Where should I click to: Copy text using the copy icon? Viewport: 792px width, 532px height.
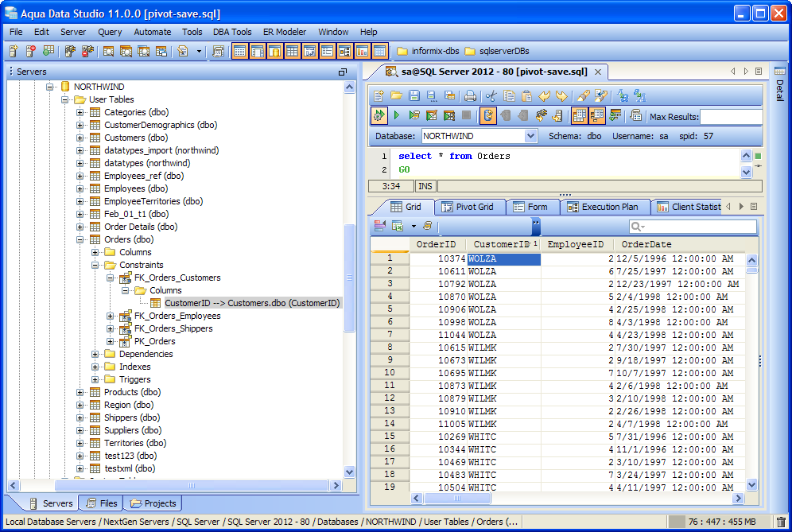point(509,95)
